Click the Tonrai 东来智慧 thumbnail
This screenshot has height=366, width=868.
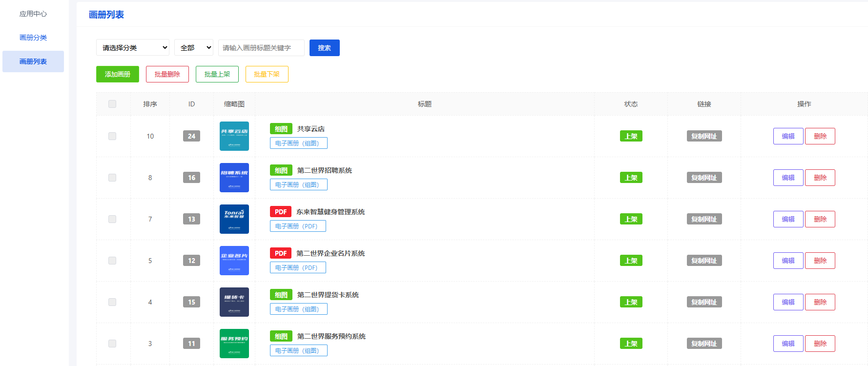pyautogui.click(x=234, y=219)
